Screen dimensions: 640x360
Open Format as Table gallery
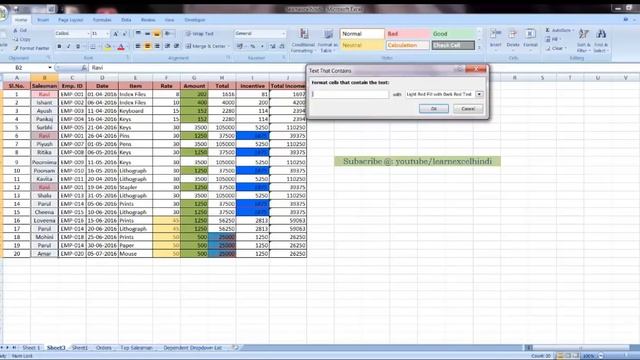click(327, 40)
